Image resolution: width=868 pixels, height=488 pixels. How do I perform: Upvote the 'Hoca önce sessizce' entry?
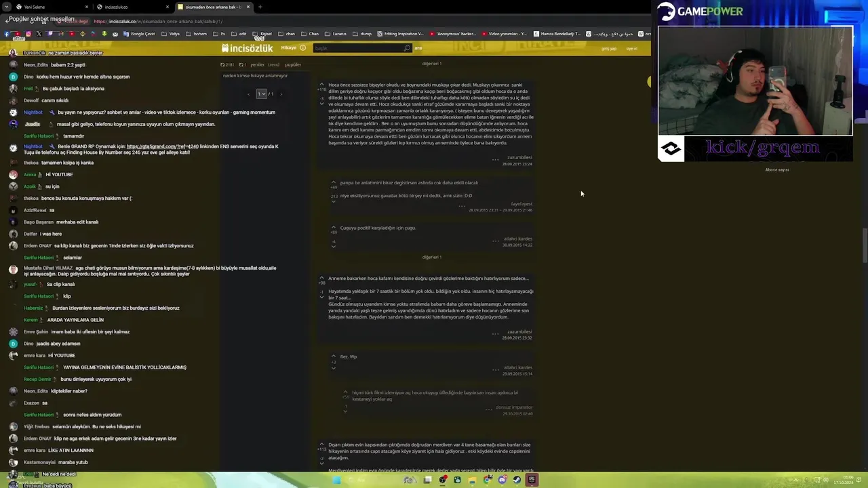click(x=322, y=85)
